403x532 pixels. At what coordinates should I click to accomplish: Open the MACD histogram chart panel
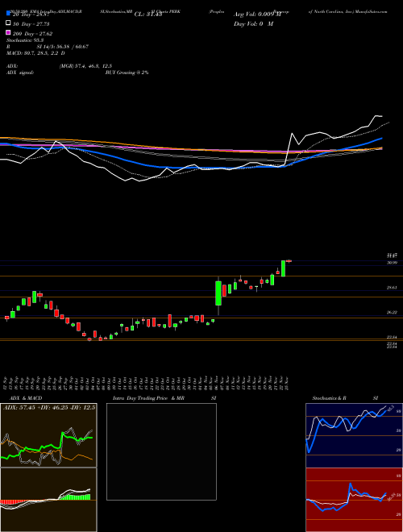coord(48,500)
